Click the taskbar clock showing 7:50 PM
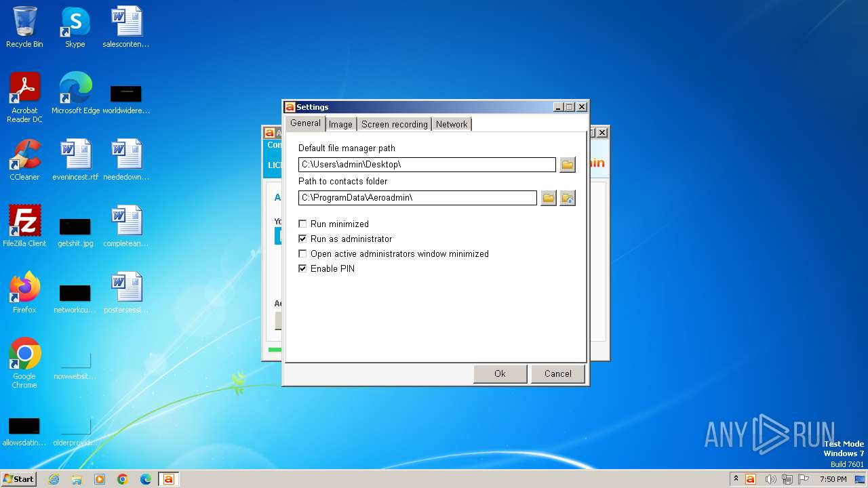This screenshot has height=488, width=868. point(833,479)
